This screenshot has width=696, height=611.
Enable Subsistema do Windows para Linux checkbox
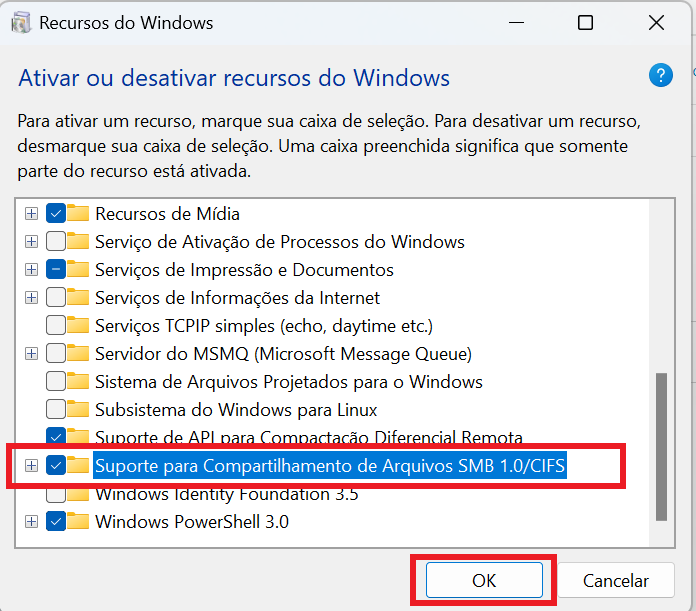click(x=56, y=410)
